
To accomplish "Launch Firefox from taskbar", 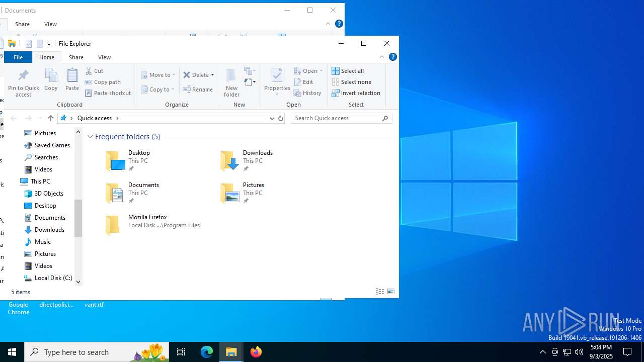I will pos(256,352).
